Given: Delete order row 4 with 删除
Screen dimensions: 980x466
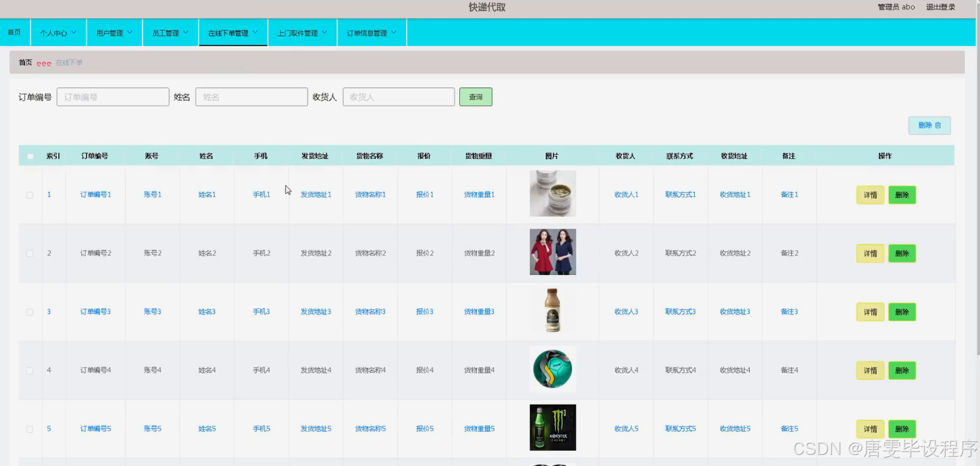Looking at the screenshot, I should tap(902, 370).
